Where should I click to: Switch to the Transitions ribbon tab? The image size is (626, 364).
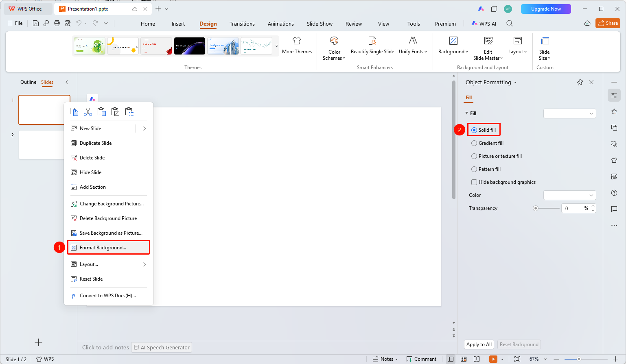click(x=242, y=24)
